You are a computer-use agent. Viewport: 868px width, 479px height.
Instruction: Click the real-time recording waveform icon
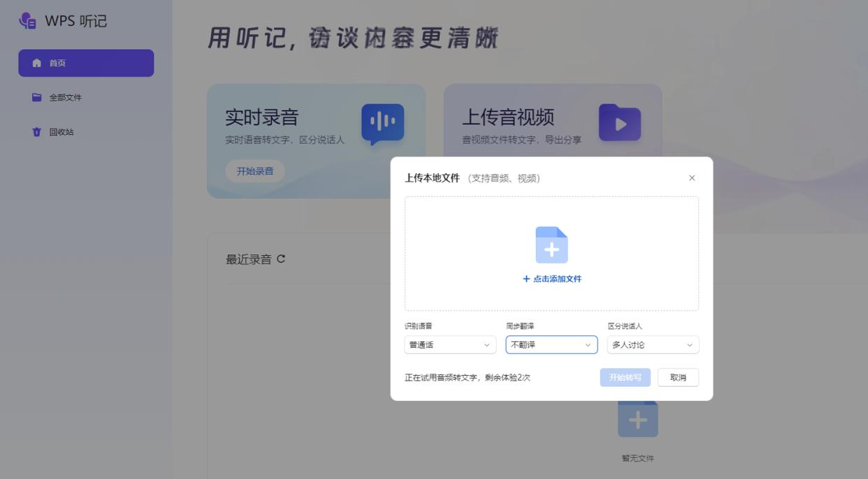click(382, 124)
